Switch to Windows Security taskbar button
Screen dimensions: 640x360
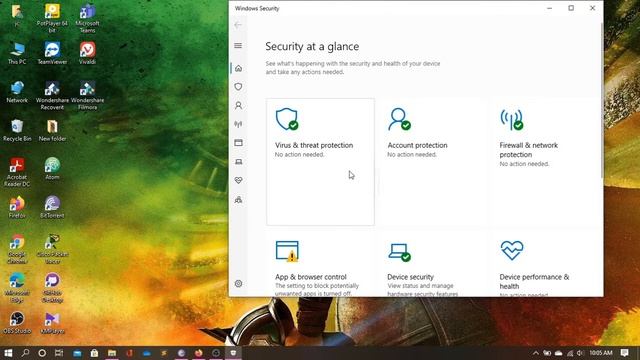point(233,353)
